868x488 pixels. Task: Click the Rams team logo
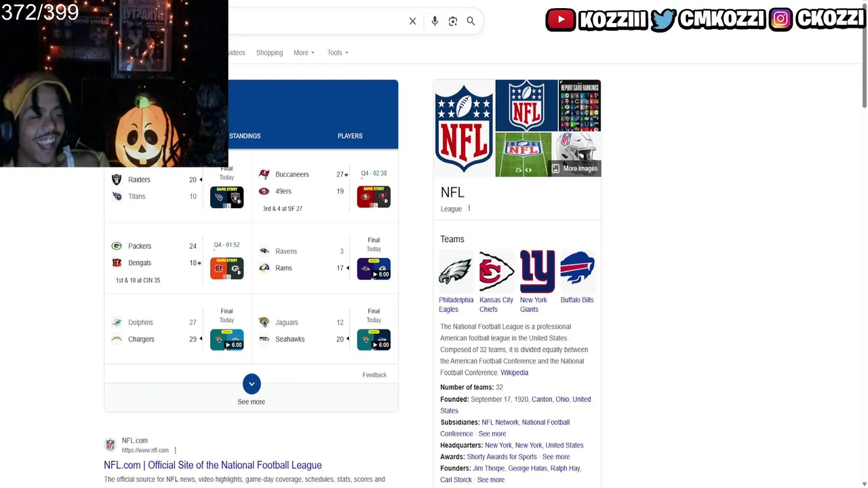(264, 268)
